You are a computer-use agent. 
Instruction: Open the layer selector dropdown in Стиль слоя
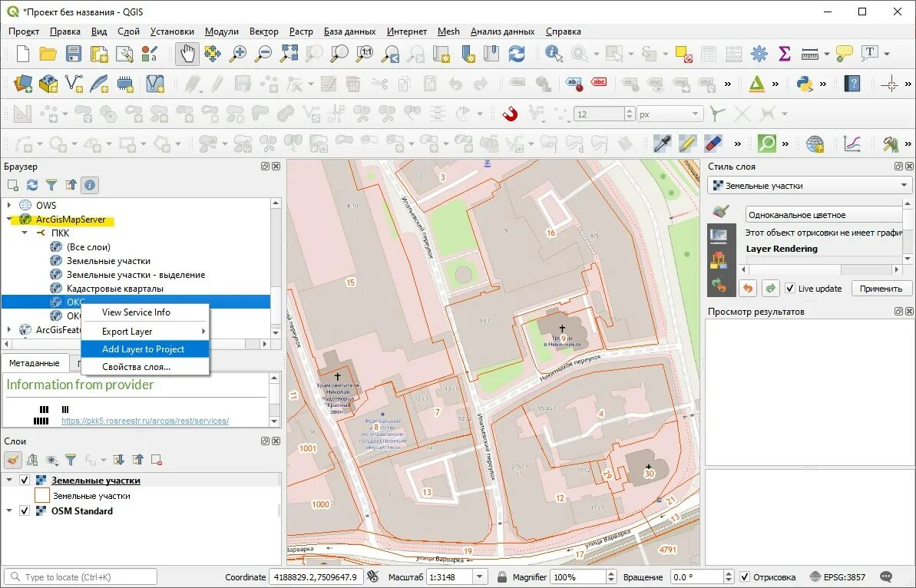(810, 186)
